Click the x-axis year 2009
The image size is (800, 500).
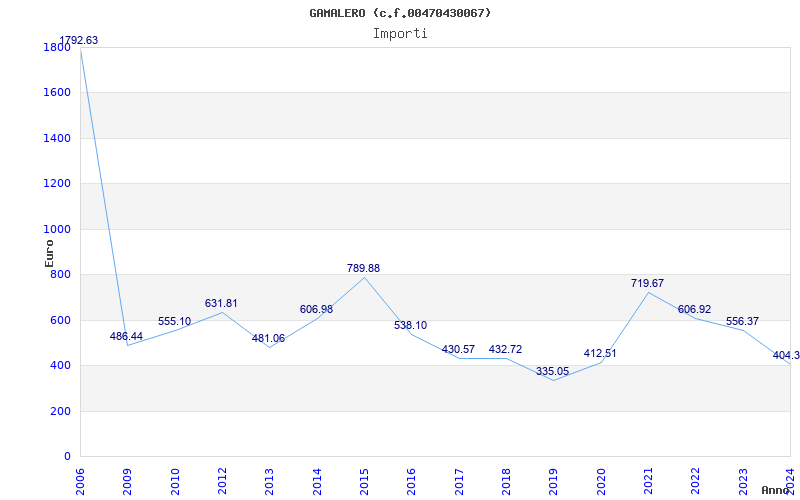pos(127,482)
